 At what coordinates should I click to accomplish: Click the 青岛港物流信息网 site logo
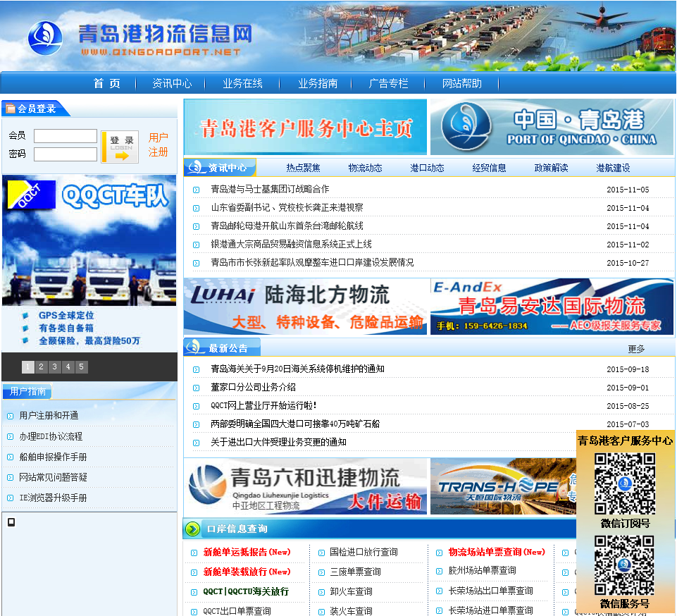point(140,39)
